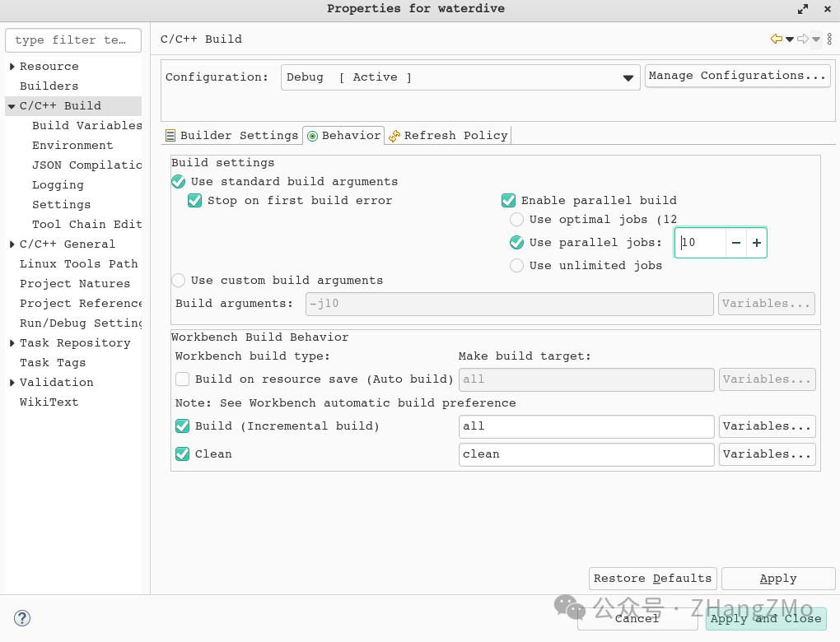This screenshot has height=642, width=840.
Task: Click the Refresh Policy tab icon
Action: (x=394, y=136)
